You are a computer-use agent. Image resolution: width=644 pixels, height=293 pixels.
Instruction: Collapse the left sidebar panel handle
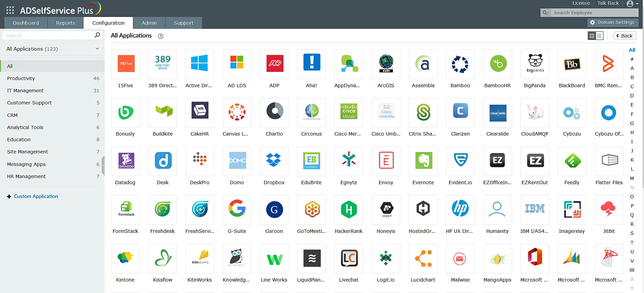(x=103, y=166)
